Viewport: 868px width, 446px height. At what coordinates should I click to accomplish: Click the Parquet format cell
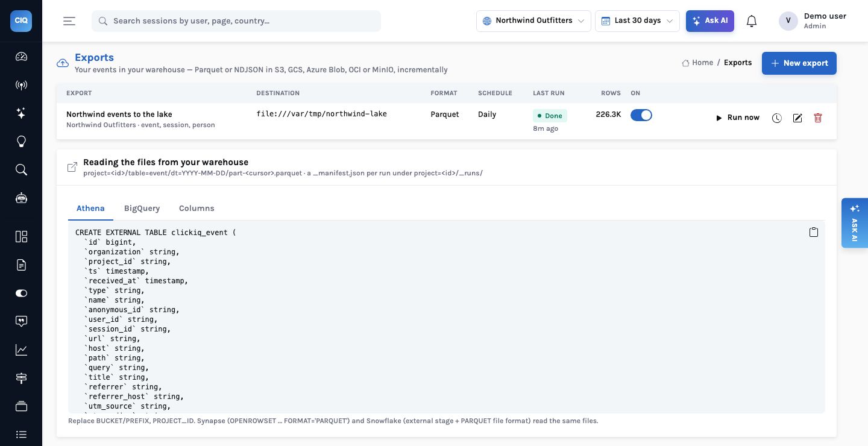pos(445,115)
